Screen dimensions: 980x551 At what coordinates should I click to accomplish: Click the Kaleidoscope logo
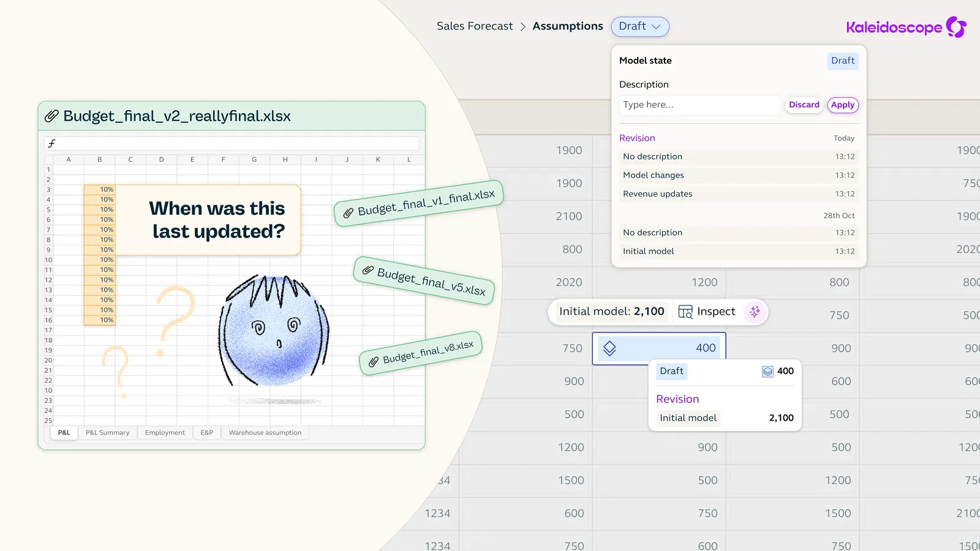pos(906,27)
